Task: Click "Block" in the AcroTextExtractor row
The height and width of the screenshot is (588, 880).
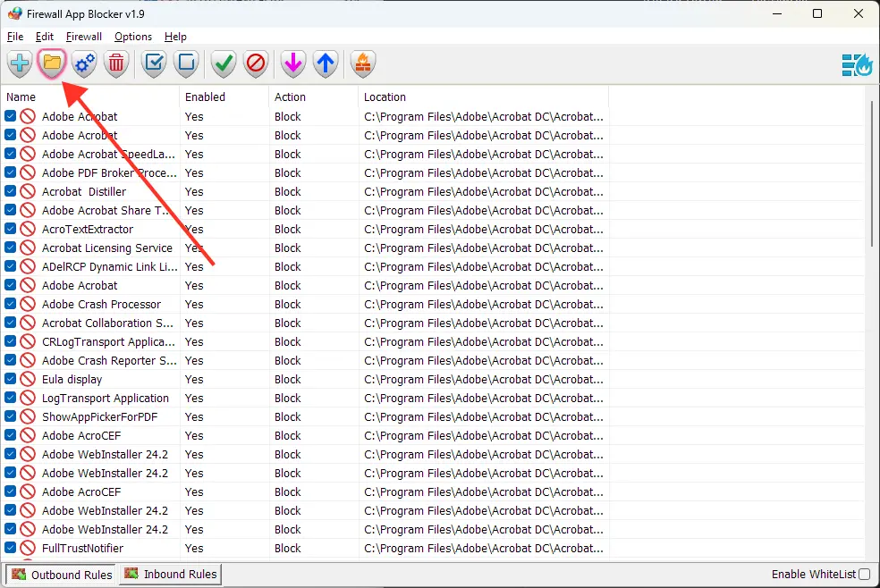Action: [x=288, y=230]
